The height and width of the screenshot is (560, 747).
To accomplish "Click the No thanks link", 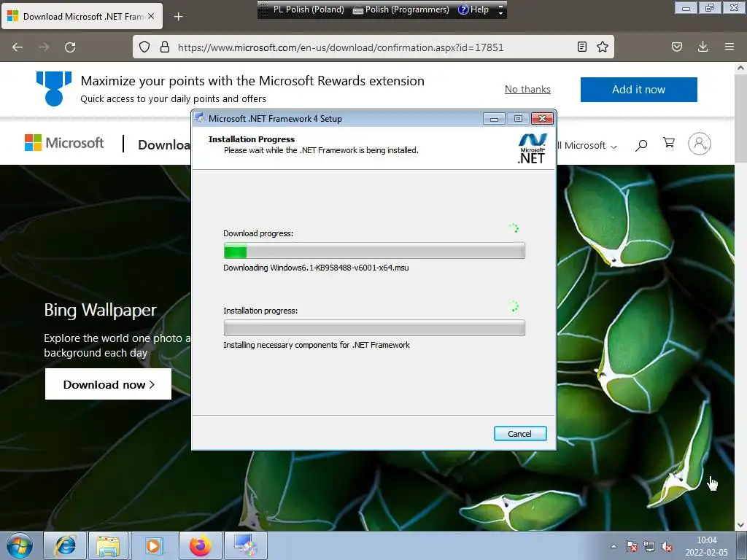I will tap(527, 89).
